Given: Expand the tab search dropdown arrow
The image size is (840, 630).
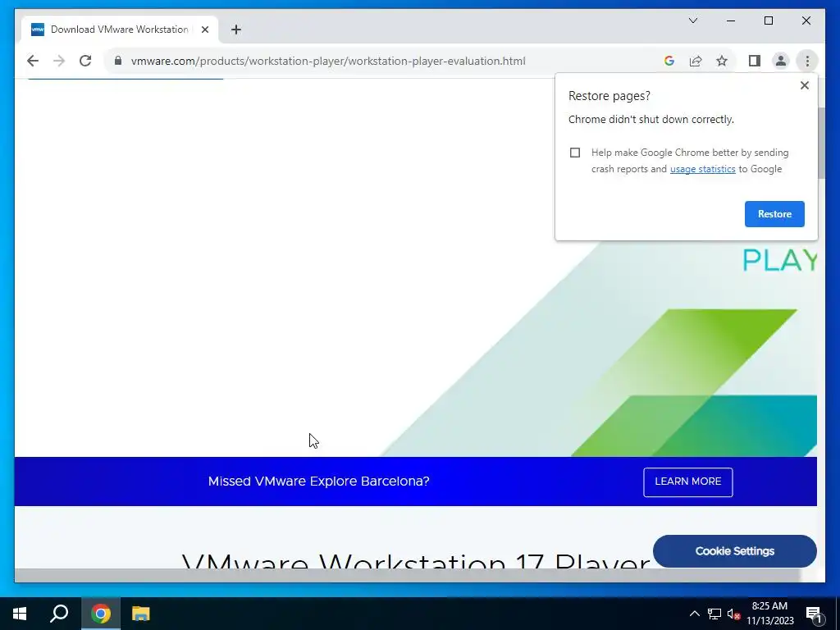Looking at the screenshot, I should coord(693,21).
